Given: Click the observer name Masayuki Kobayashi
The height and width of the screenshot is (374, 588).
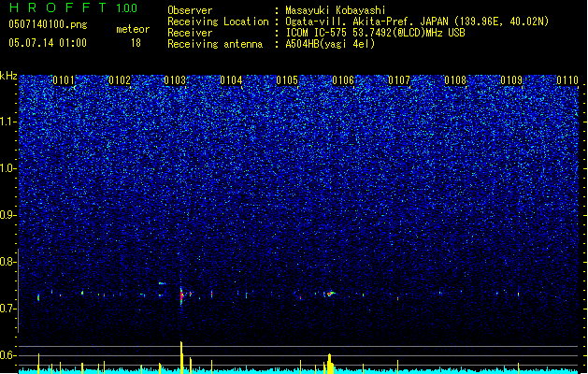Looking at the screenshot, I should [336, 10].
